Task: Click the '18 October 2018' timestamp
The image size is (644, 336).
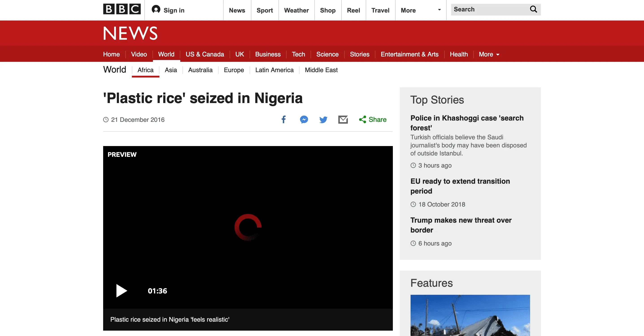Action: tap(442, 204)
